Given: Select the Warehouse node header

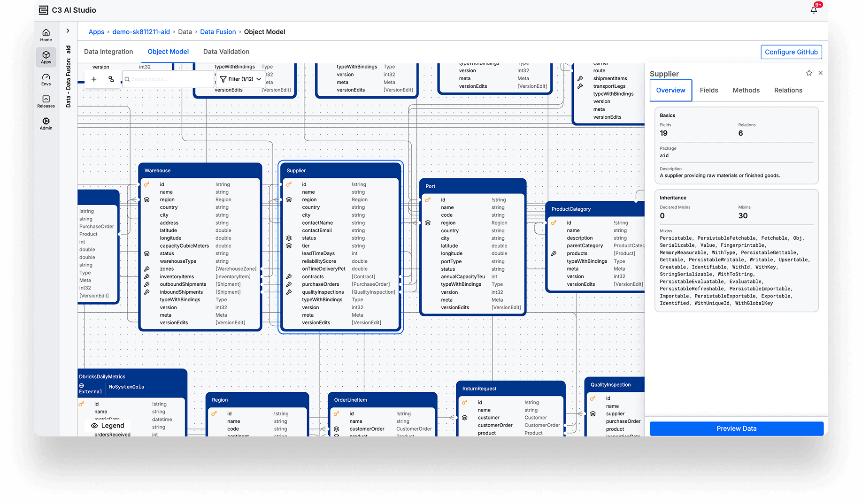Looking at the screenshot, I should click(200, 170).
